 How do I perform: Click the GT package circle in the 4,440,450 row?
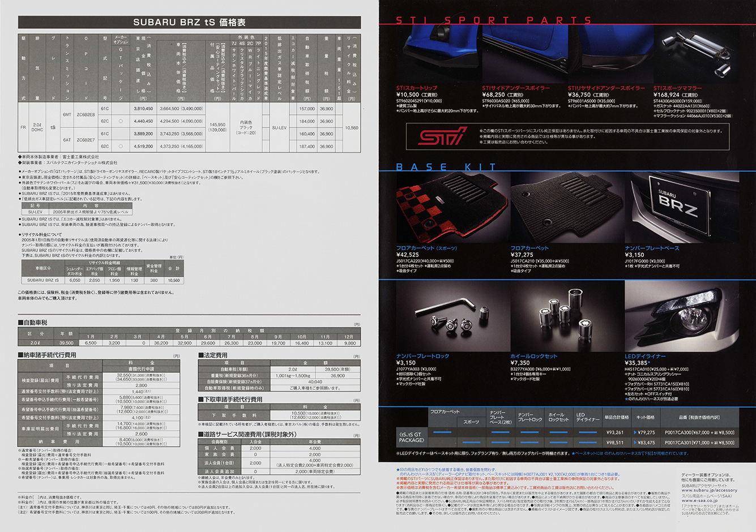pyautogui.click(x=121, y=121)
